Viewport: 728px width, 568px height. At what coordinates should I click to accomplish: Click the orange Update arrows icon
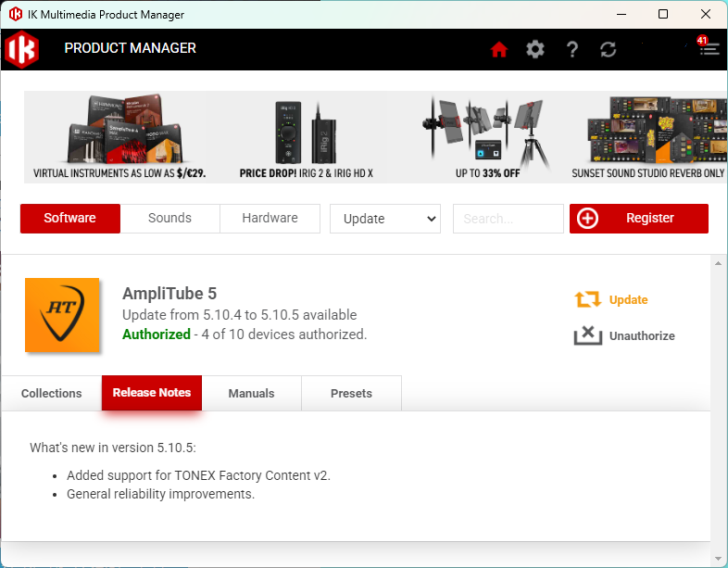click(588, 299)
